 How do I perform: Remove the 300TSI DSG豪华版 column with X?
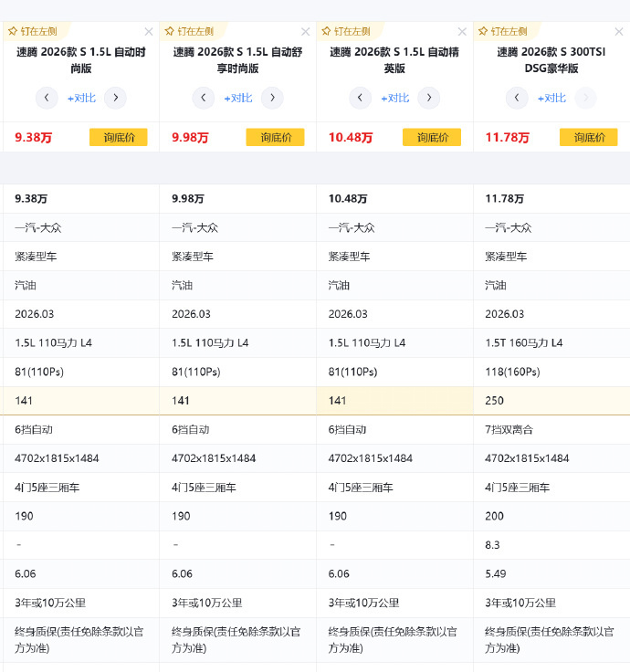pos(619,32)
